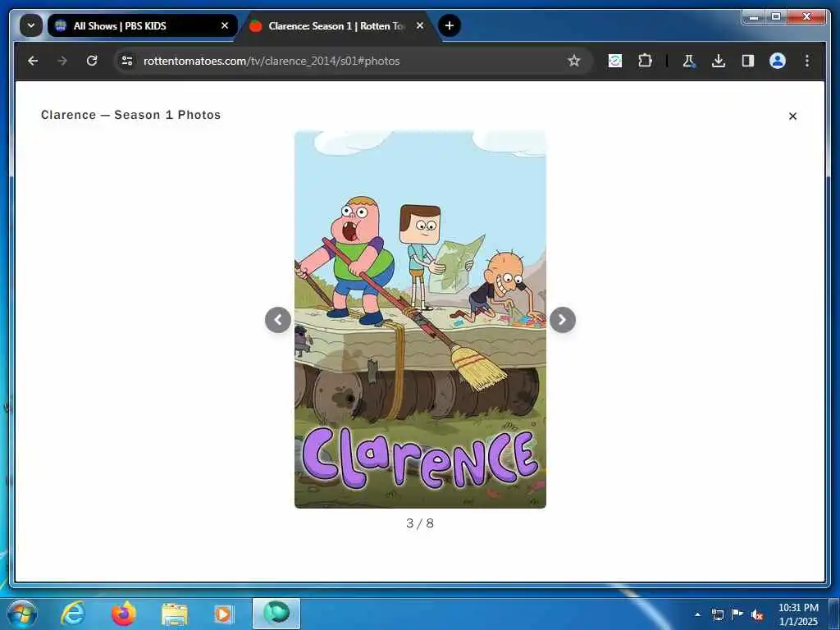Launch Firefox from taskbar
Viewport: 840px width, 630px height.
[x=124, y=614]
